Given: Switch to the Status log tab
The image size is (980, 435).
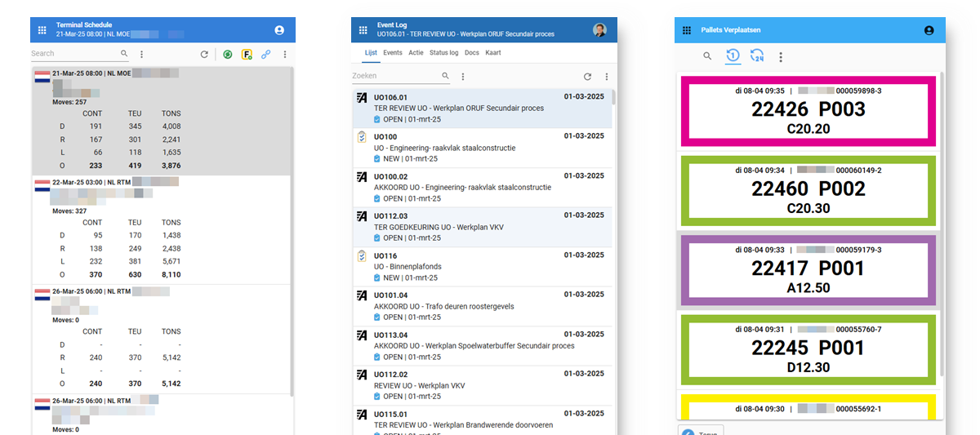Looking at the screenshot, I should tap(444, 52).
